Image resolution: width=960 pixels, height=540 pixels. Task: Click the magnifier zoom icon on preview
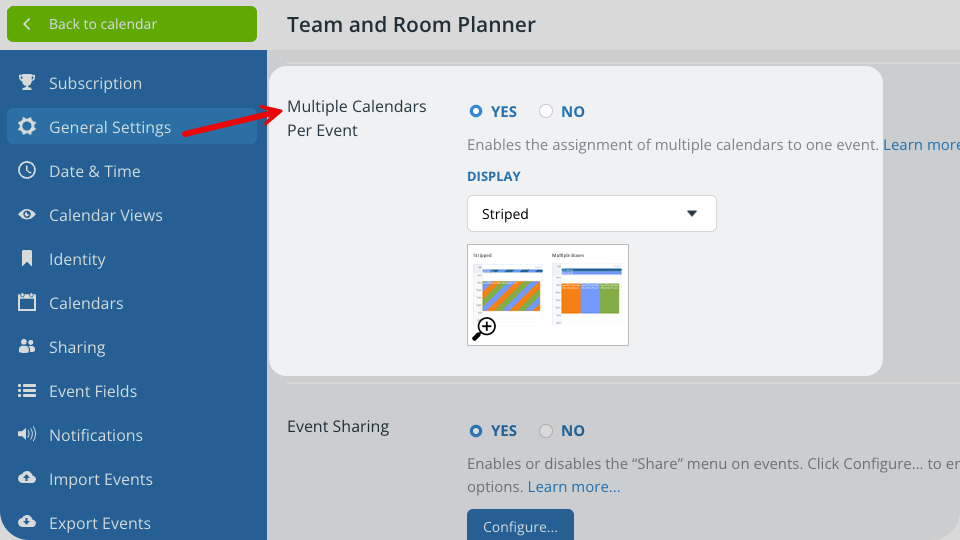pos(484,328)
